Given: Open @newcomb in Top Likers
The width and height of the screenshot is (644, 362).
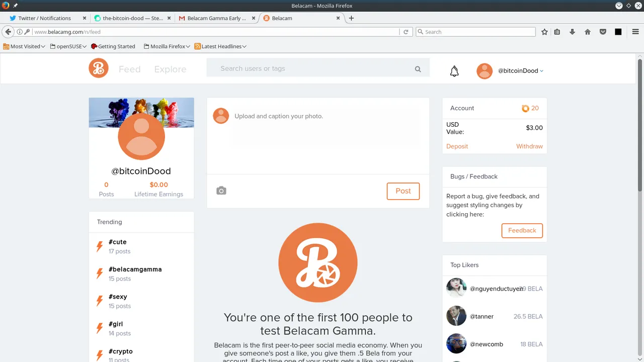Looking at the screenshot, I should (487, 344).
